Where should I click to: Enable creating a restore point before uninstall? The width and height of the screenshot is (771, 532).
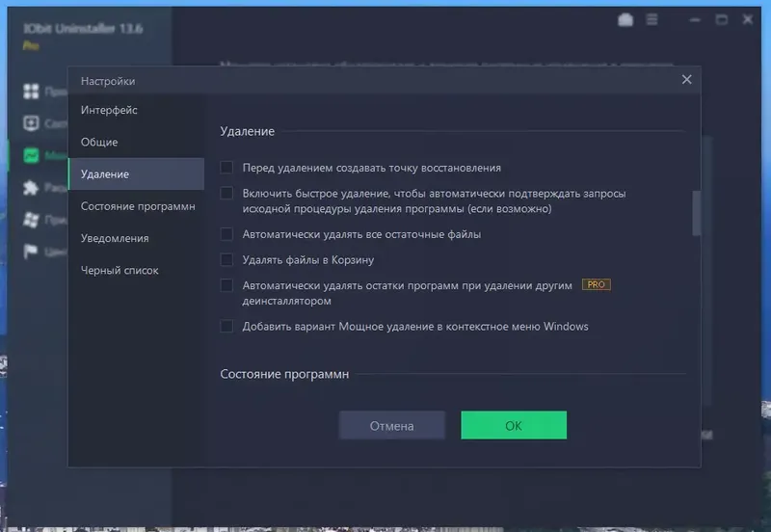(226, 168)
